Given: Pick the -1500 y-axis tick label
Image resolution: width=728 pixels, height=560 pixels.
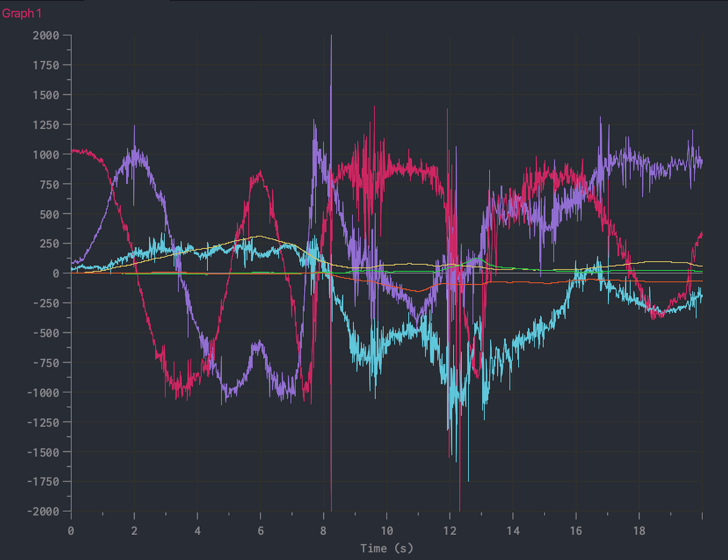Looking at the screenshot, I should pyautogui.click(x=43, y=452).
